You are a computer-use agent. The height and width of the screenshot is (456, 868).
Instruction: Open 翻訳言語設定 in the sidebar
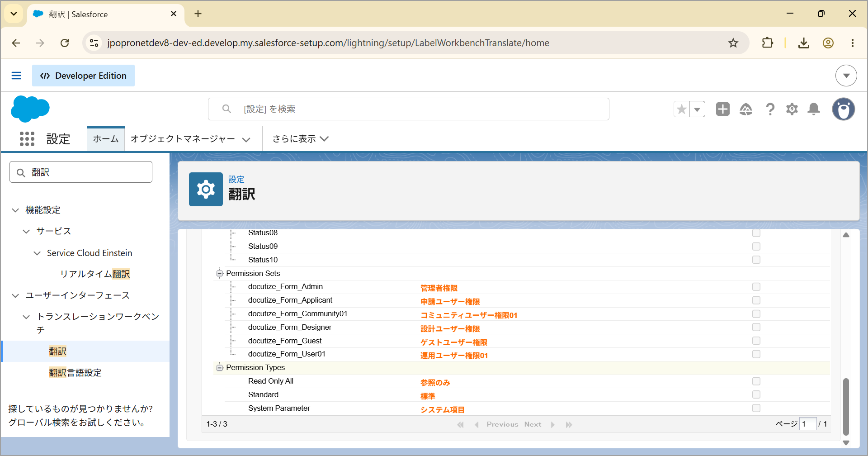pyautogui.click(x=75, y=373)
